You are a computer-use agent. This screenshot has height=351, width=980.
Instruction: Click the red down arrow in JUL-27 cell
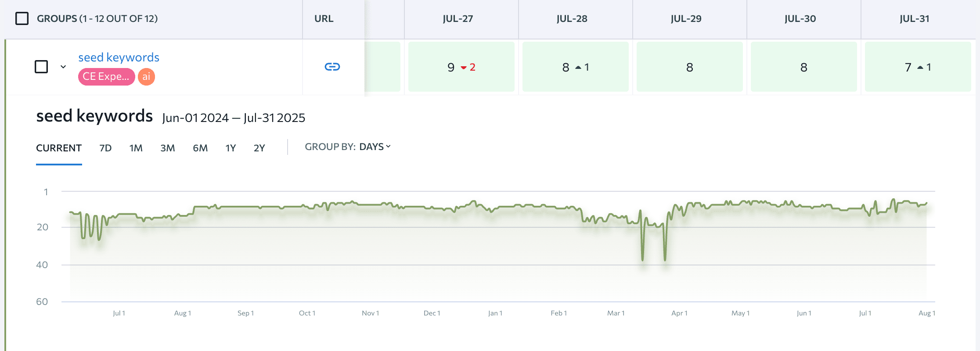(464, 68)
